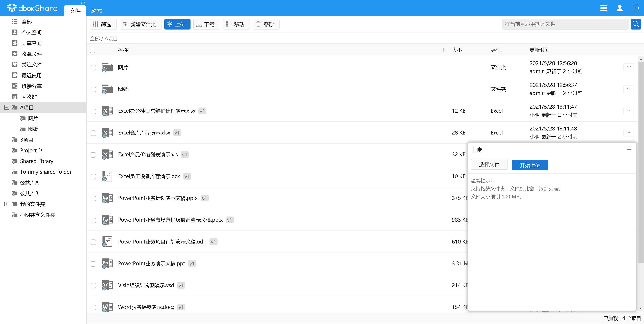Image resolution: width=644 pixels, height=324 pixels.
Task: Click the upload icon in toolbar
Action: click(177, 24)
